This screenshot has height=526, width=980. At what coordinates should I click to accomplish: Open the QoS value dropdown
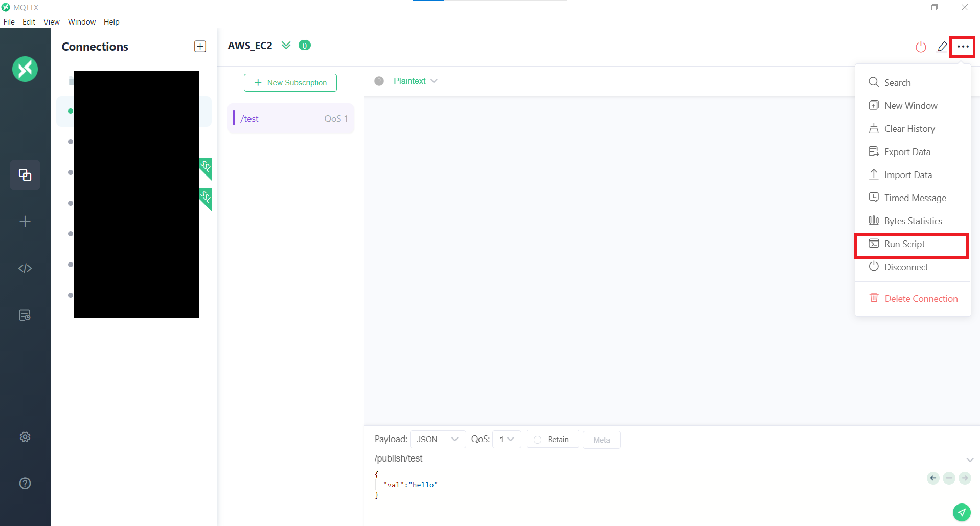[x=507, y=439]
